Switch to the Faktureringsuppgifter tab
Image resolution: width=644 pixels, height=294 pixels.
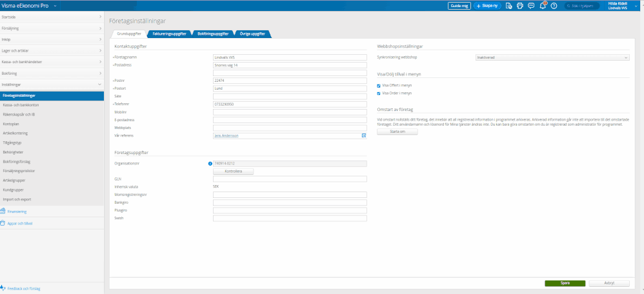pyautogui.click(x=169, y=33)
